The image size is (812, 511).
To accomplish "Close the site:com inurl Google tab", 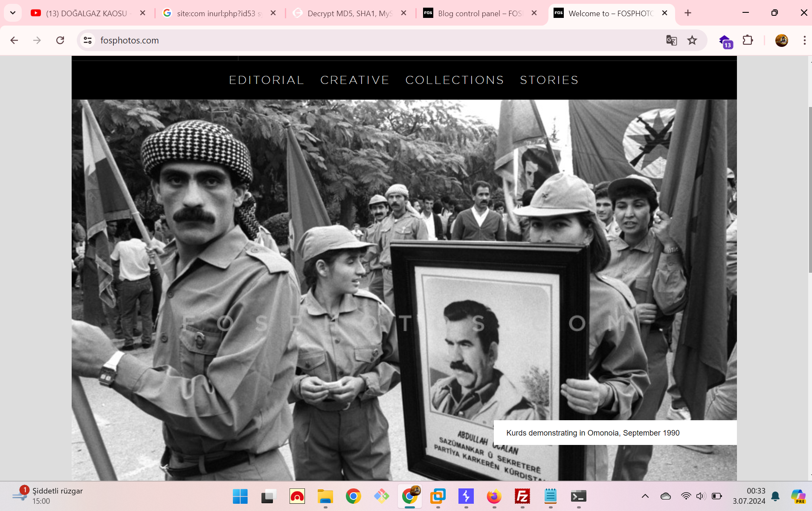I will [273, 13].
